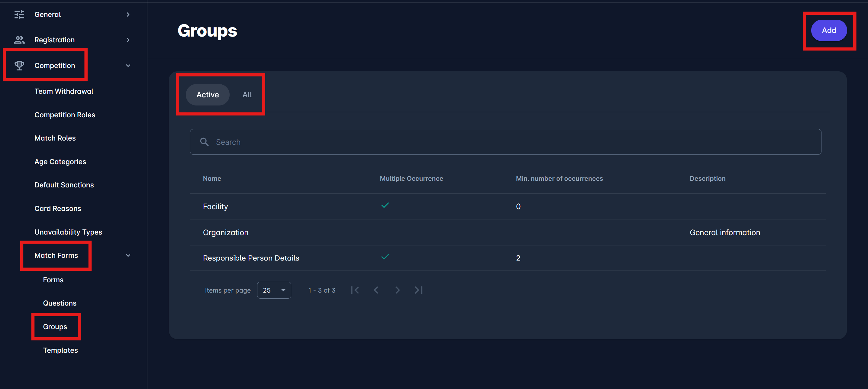Open the Card Reasons page
The width and height of the screenshot is (868, 389).
click(x=58, y=208)
